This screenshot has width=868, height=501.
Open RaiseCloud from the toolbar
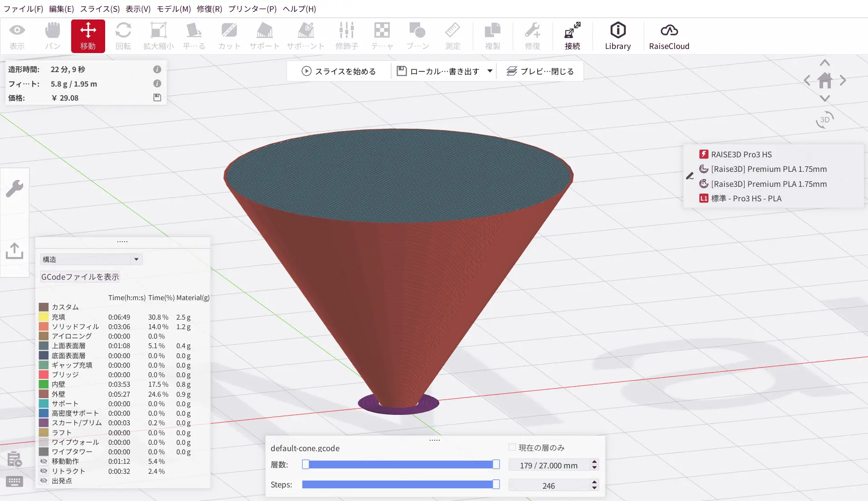click(x=669, y=36)
